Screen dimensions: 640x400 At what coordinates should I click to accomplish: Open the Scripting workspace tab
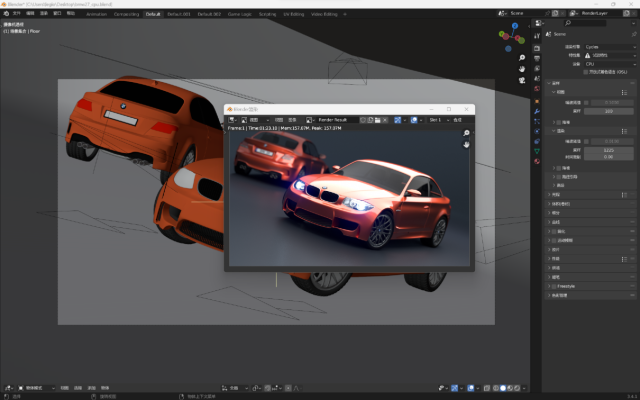coord(268,15)
